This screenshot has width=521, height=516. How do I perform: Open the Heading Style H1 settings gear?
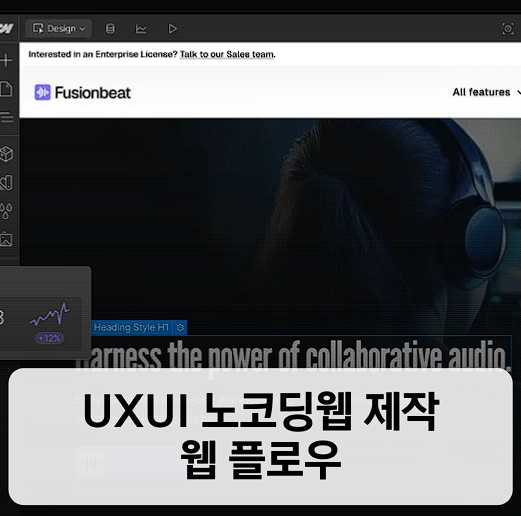[180, 328]
